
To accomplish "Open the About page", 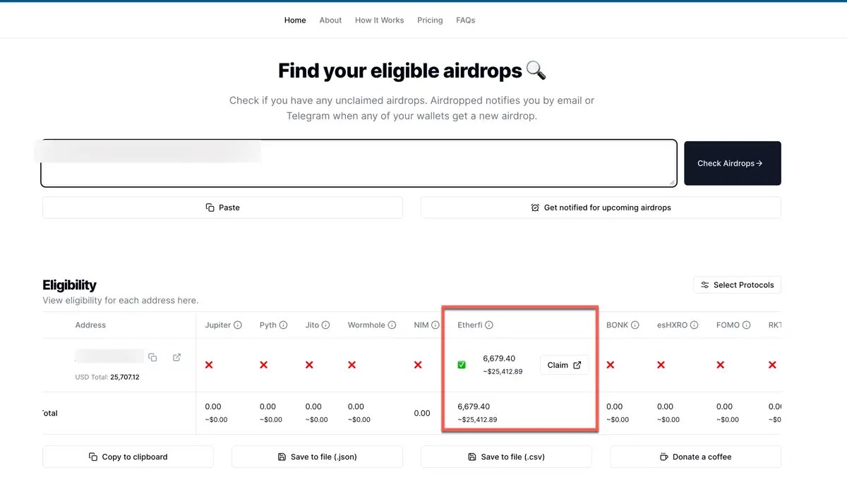I will pyautogui.click(x=330, y=20).
